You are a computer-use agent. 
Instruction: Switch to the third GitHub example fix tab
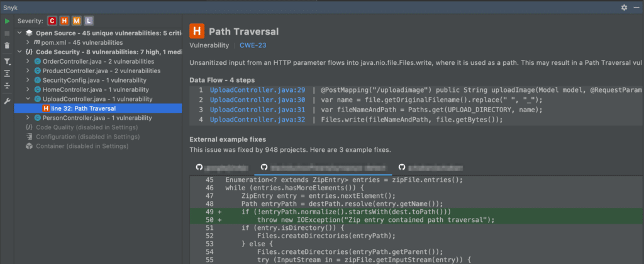pos(430,168)
